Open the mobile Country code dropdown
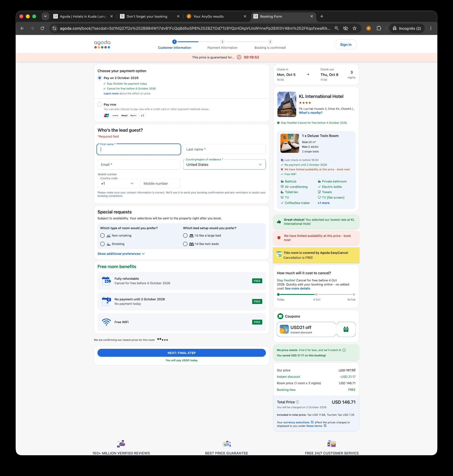The height and width of the screenshot is (476, 453). tap(117, 183)
